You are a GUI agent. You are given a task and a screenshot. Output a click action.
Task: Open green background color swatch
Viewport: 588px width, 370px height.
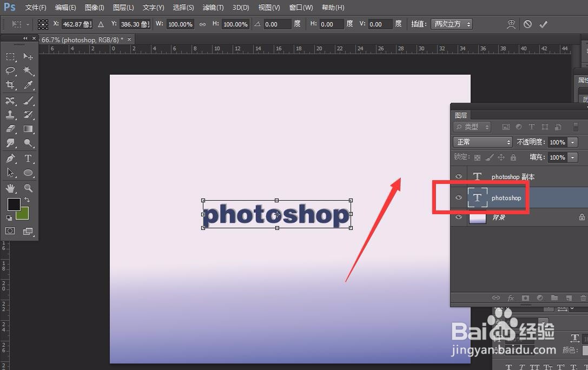24,215
